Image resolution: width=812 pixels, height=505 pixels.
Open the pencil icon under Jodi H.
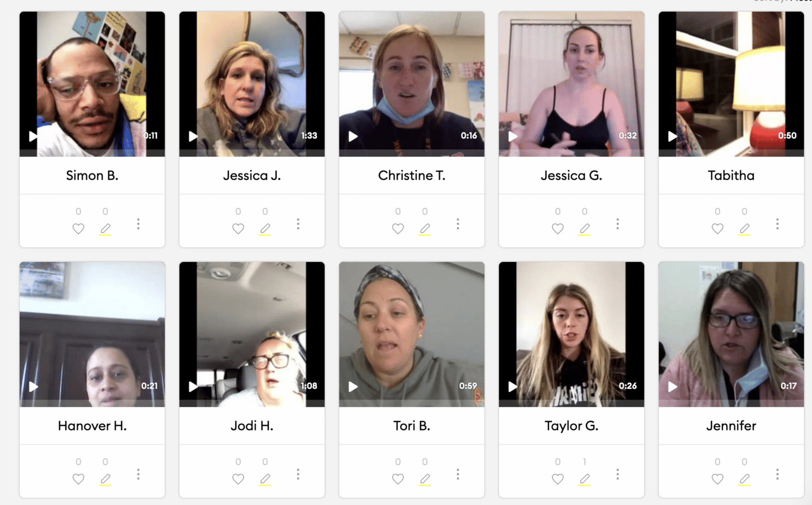(265, 479)
